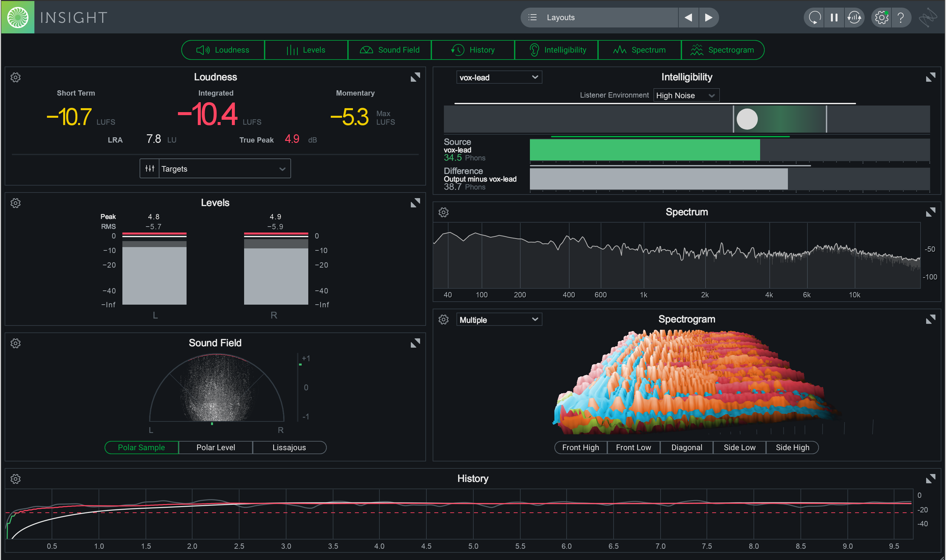Open Spectrum panel settings gear
The height and width of the screenshot is (560, 946).
point(444,212)
